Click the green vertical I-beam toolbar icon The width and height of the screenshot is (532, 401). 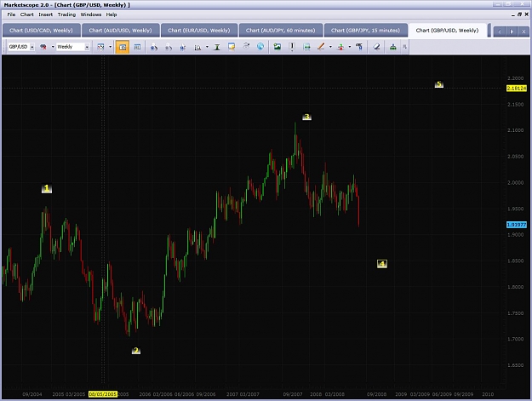(217, 47)
